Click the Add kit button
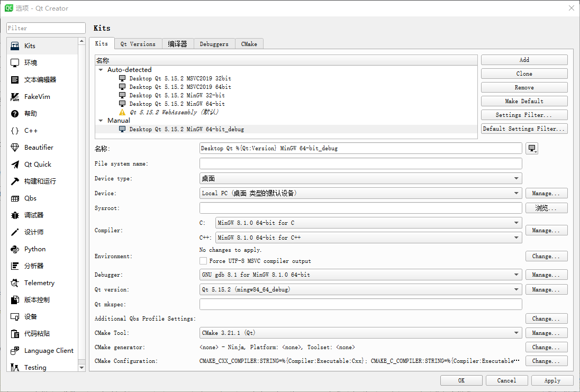This screenshot has height=392, width=580. (524, 60)
